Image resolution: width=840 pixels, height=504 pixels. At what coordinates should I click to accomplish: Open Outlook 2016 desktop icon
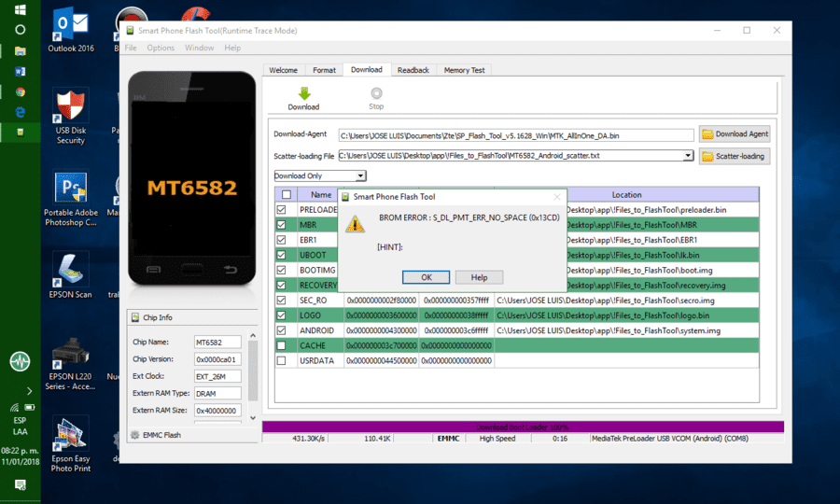point(71,31)
